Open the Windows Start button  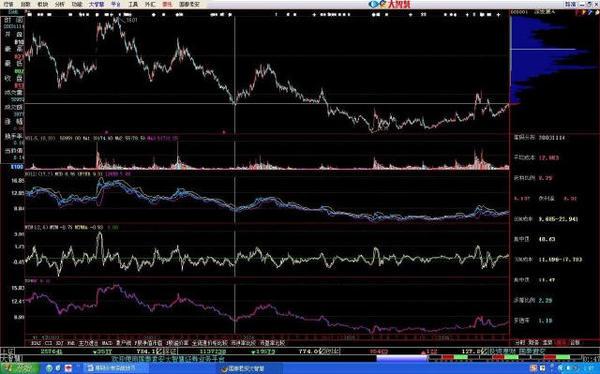point(19,369)
